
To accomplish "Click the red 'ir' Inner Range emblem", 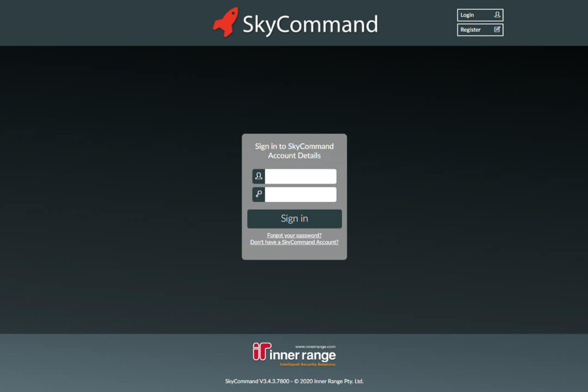I will click(x=260, y=352).
